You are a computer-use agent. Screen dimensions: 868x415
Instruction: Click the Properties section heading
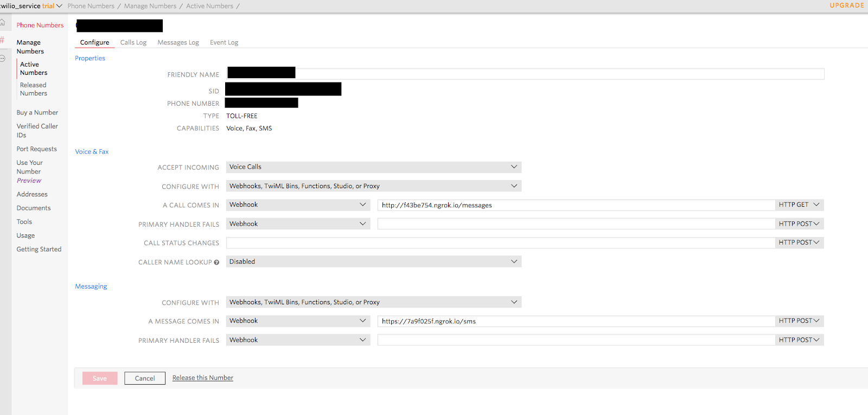tap(90, 59)
